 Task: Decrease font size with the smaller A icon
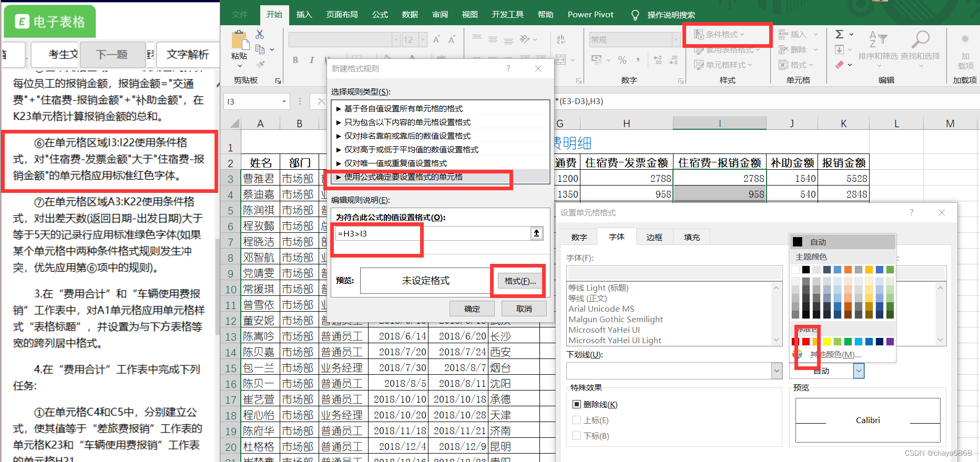452,39
